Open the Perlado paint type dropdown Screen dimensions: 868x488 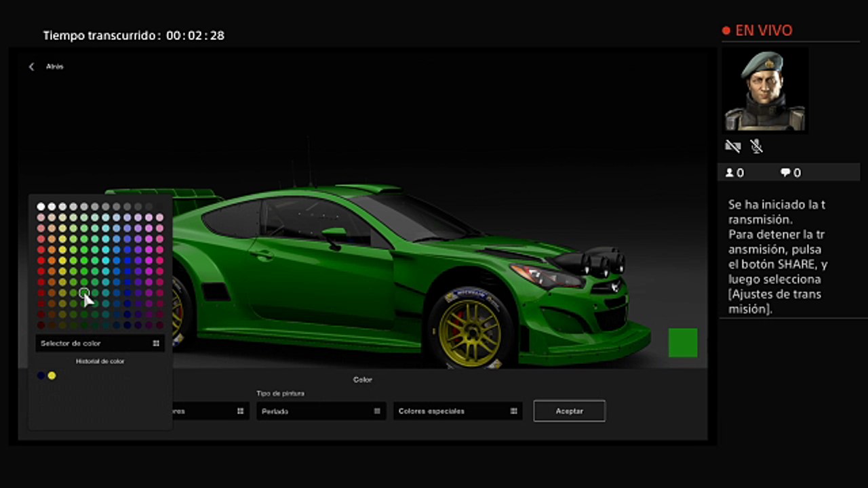click(x=321, y=411)
